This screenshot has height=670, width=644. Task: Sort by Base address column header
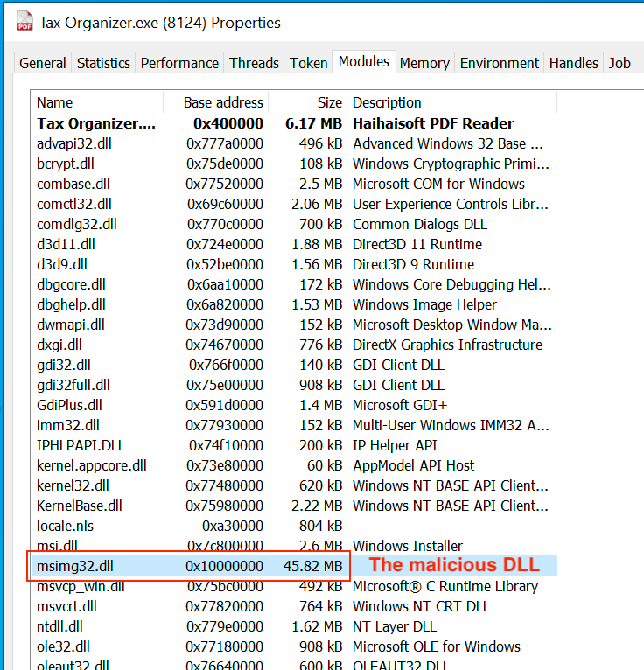(x=216, y=102)
